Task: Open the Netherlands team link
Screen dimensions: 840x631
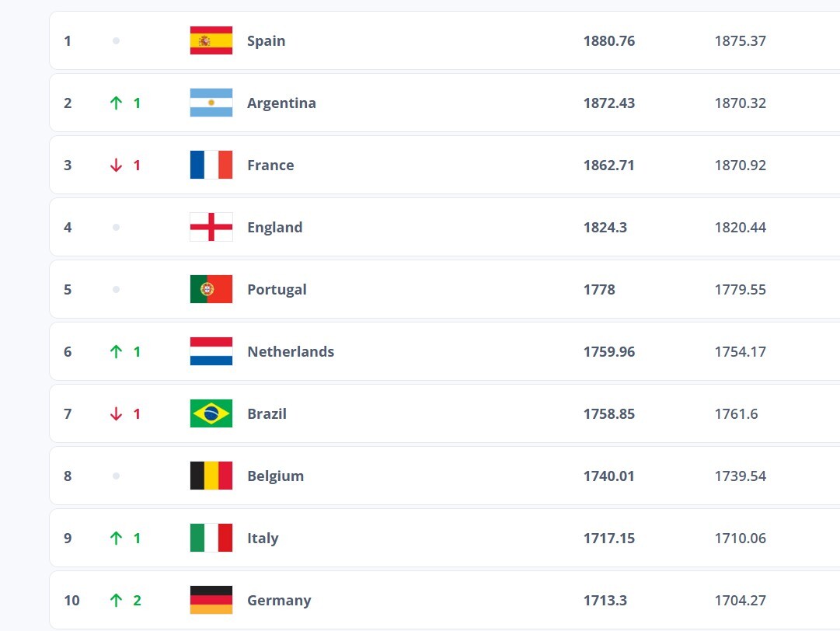Action: [x=291, y=351]
